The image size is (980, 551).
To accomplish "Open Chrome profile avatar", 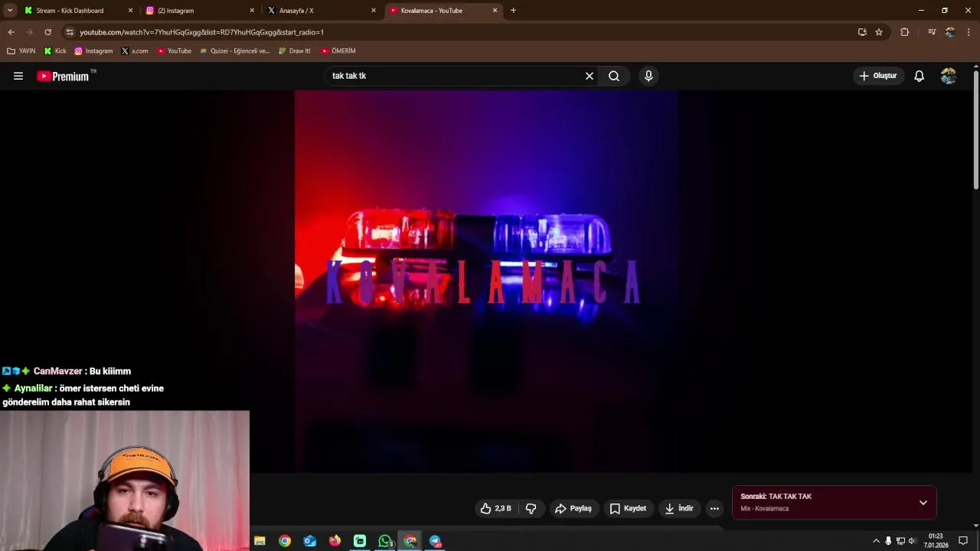I will 950,32.
